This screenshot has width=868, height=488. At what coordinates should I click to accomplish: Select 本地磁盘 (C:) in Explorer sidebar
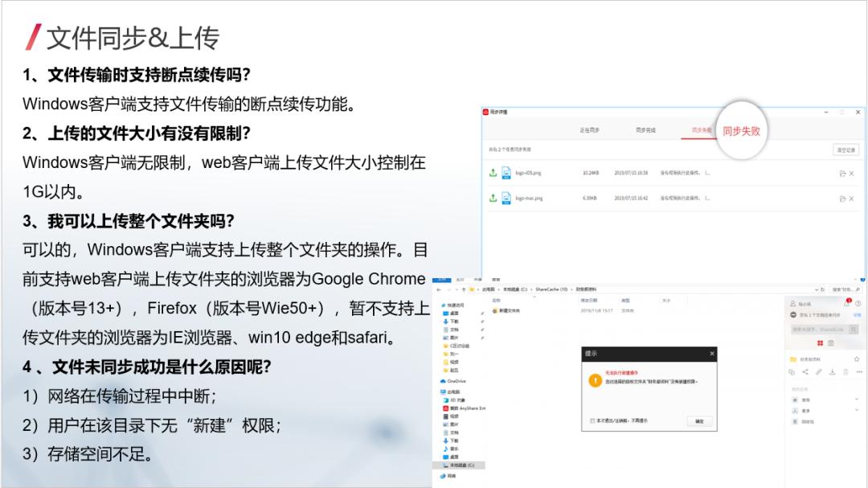point(458,465)
